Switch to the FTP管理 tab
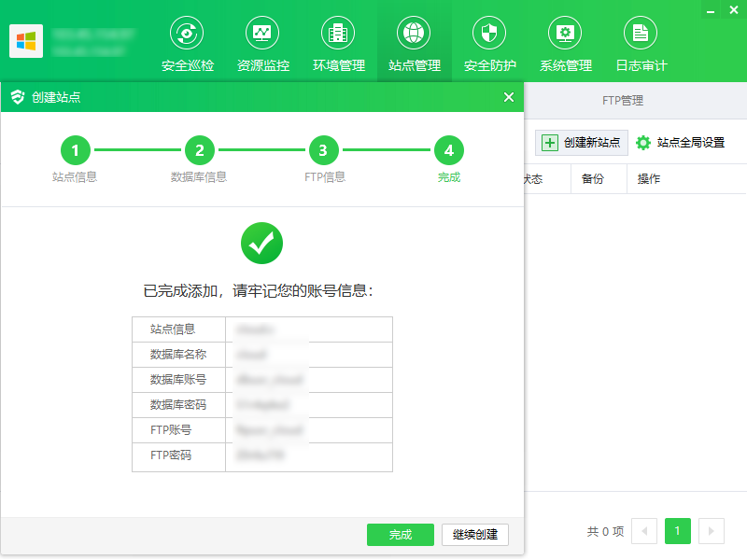 623,101
